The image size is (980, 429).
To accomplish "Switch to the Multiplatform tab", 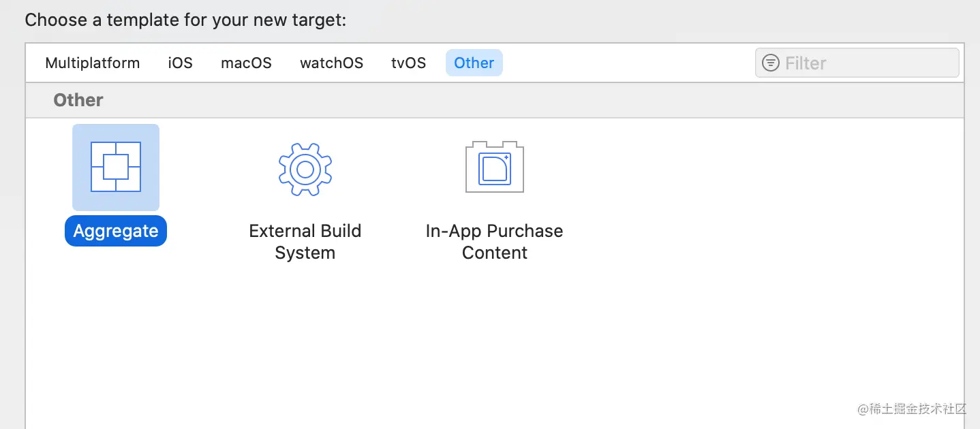I will coord(92,63).
